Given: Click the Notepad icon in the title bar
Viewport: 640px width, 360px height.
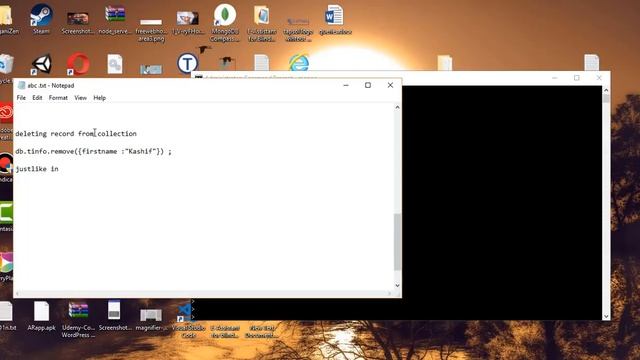Looking at the screenshot, I should [21, 85].
